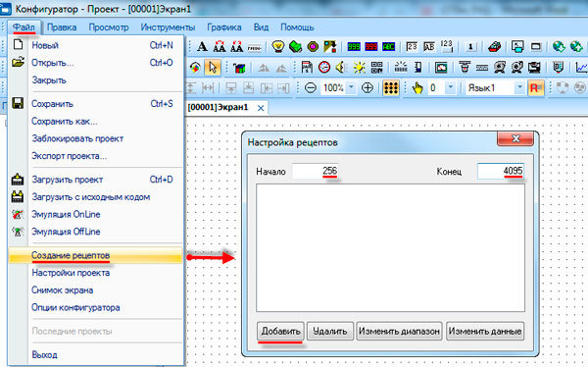Image resolution: width=588 pixels, height=367 pixels.
Task: Open the state number 0 dropdown
Action: [x=451, y=88]
